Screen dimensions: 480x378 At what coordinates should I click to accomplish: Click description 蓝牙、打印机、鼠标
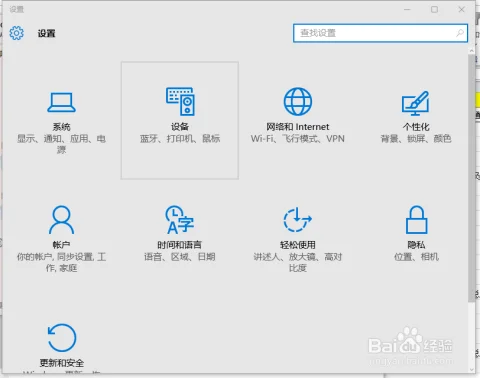(x=180, y=138)
